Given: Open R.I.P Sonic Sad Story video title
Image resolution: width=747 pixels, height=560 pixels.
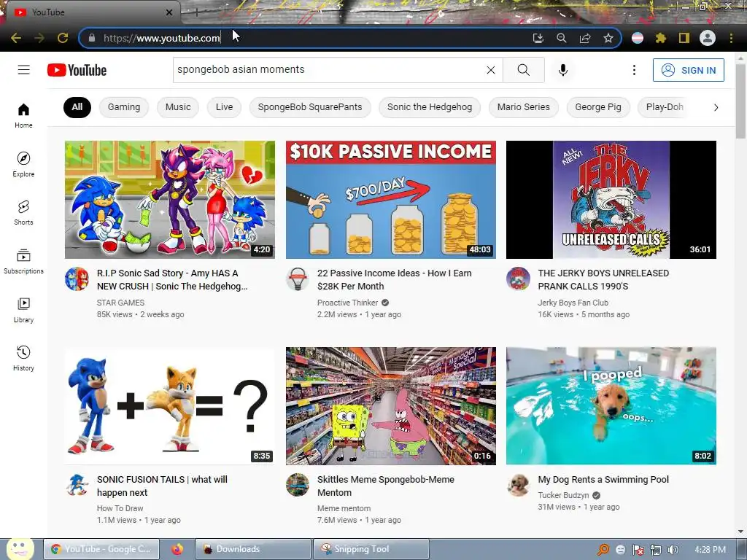Looking at the screenshot, I should pos(172,279).
